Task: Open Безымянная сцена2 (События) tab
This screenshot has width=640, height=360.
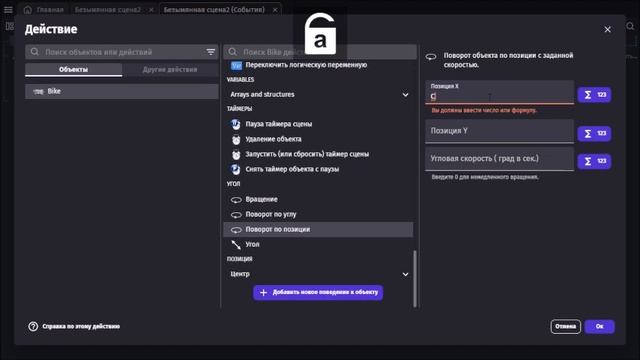Action: pyautogui.click(x=214, y=9)
